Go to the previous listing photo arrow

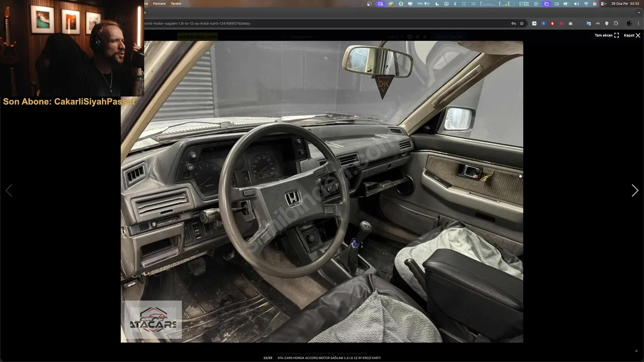(9, 190)
